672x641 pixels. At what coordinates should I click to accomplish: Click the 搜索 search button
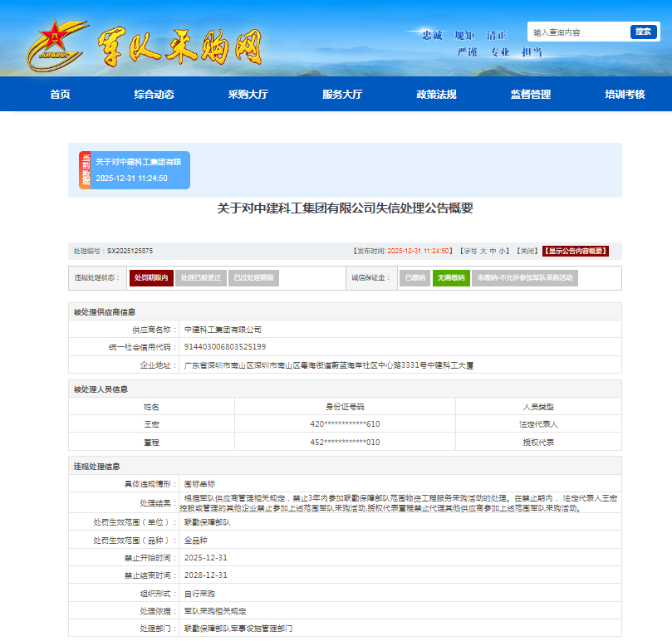(x=643, y=32)
